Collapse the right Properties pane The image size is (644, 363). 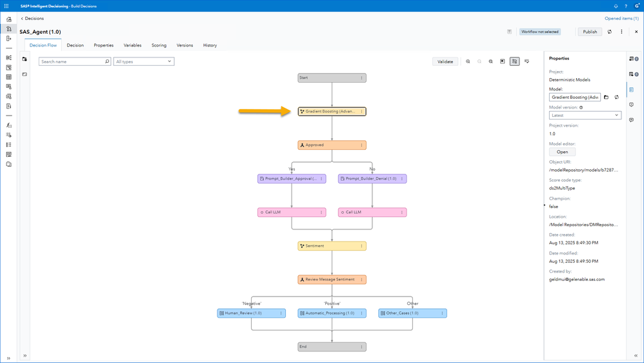636,356
